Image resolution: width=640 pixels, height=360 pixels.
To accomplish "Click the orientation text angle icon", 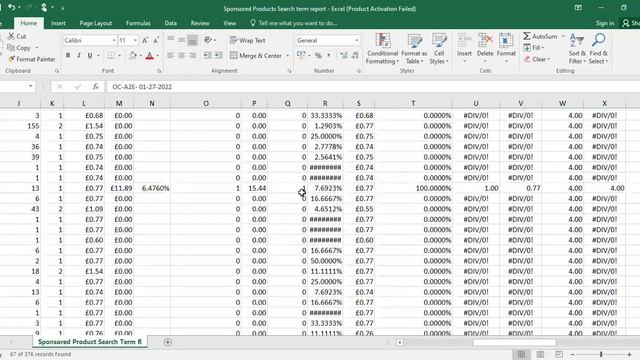I will 208,40.
